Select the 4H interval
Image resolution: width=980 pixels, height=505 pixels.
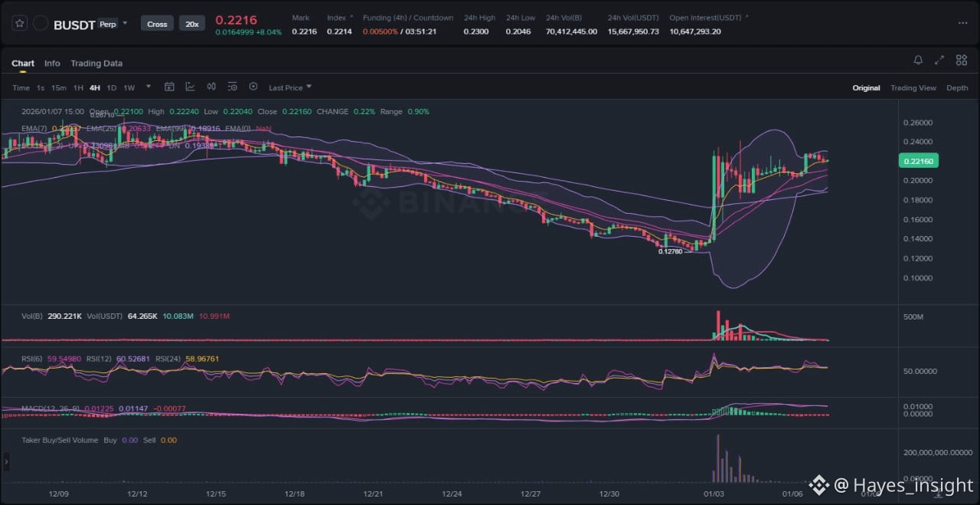[95, 87]
